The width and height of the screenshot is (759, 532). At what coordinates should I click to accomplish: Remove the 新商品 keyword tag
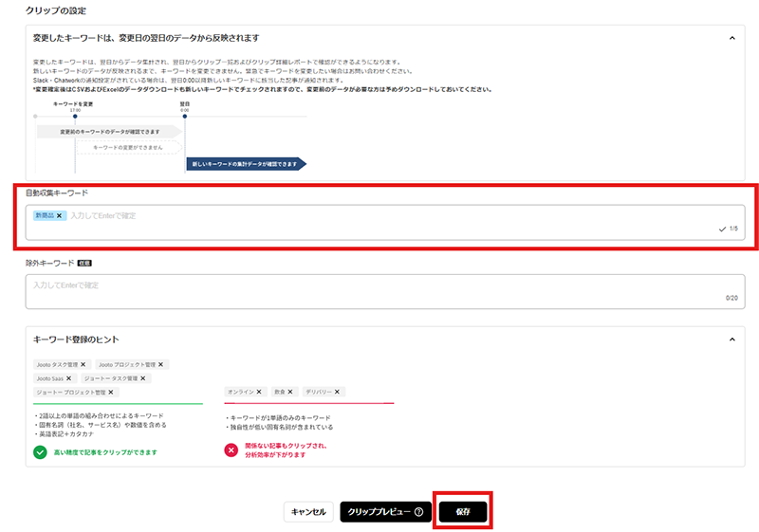click(x=59, y=215)
